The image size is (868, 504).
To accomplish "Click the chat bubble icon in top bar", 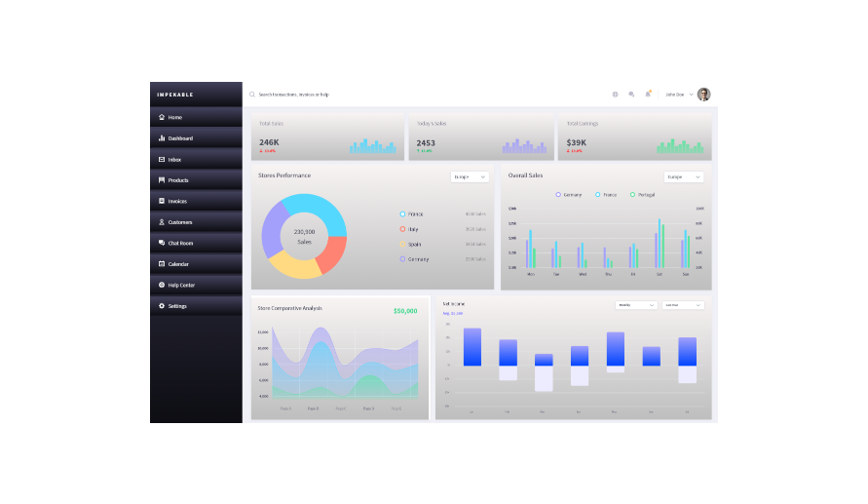I will click(x=631, y=95).
